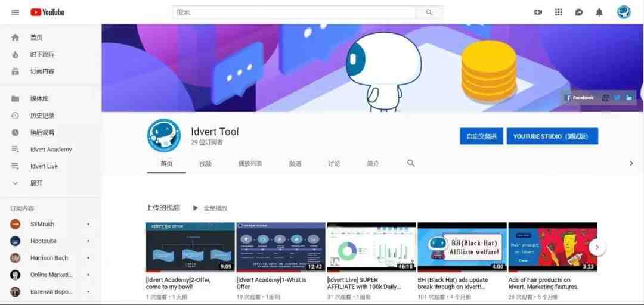The width and height of the screenshot is (644, 305).
Task: Open the notifications bell
Action: (599, 13)
